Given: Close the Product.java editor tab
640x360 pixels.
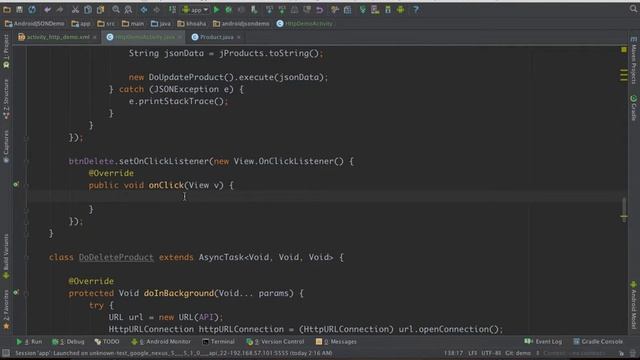Looking at the screenshot, I should click(239, 37).
